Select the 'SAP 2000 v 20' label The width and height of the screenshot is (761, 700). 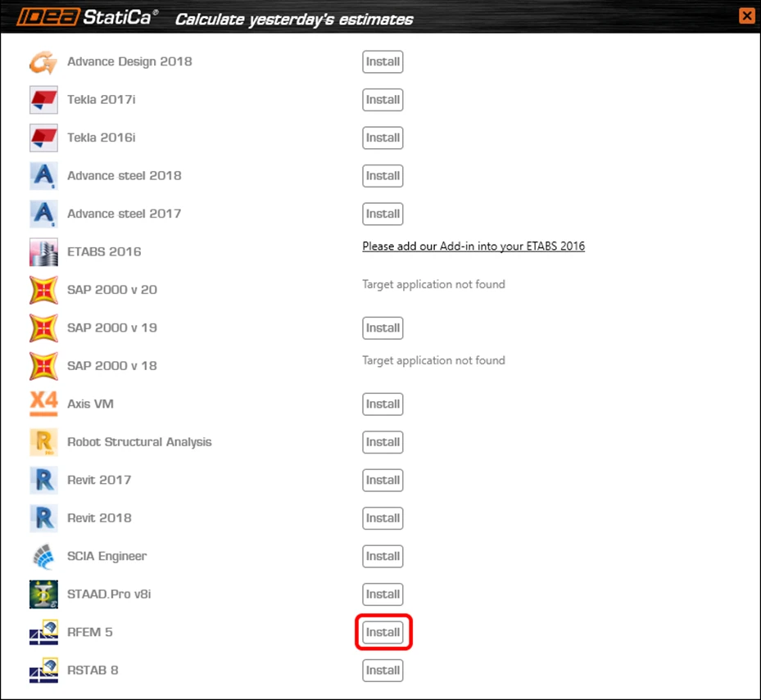(x=112, y=290)
